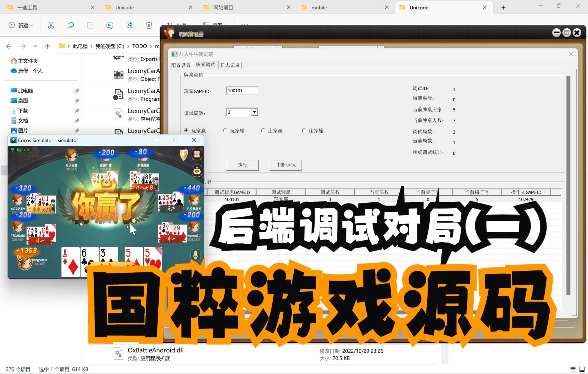Viewport: 588px width, 374px height.
Task: Click the LuxuryCarA Object file icon
Action: coord(119,75)
